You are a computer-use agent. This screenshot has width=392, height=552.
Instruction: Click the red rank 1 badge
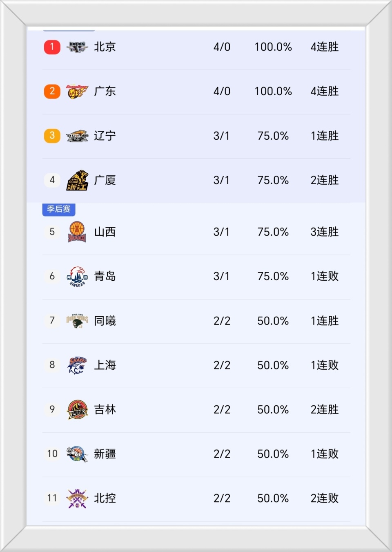[52, 47]
